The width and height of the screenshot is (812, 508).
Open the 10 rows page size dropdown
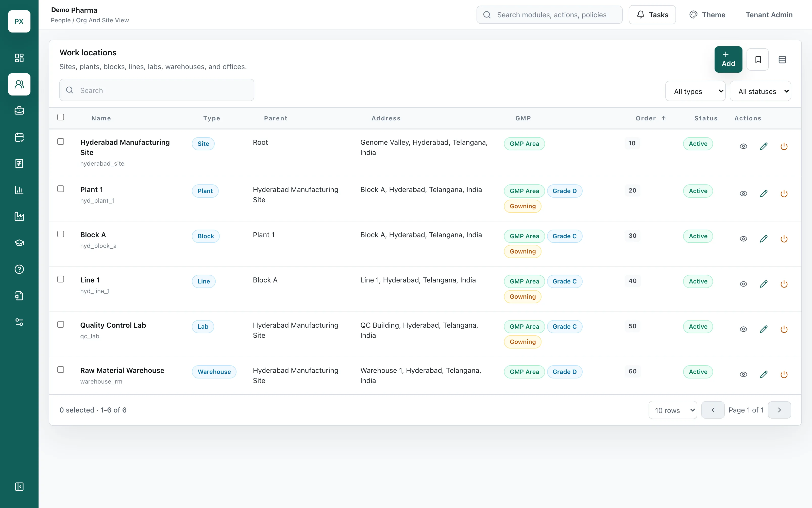pos(673,410)
